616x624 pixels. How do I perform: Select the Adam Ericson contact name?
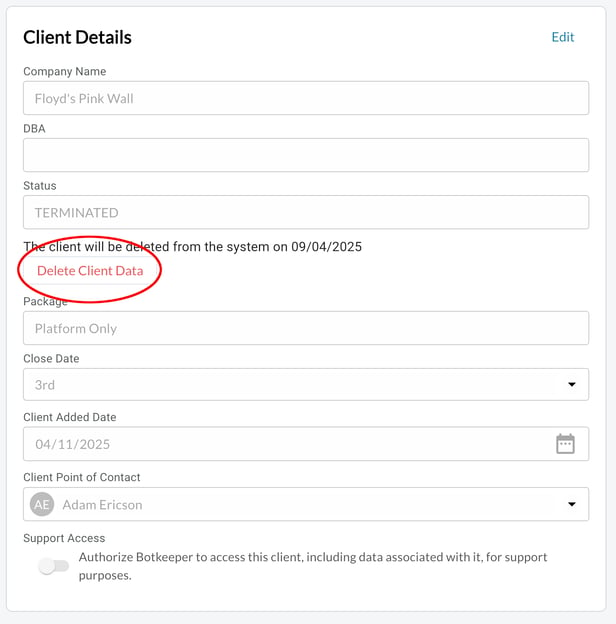(x=102, y=505)
